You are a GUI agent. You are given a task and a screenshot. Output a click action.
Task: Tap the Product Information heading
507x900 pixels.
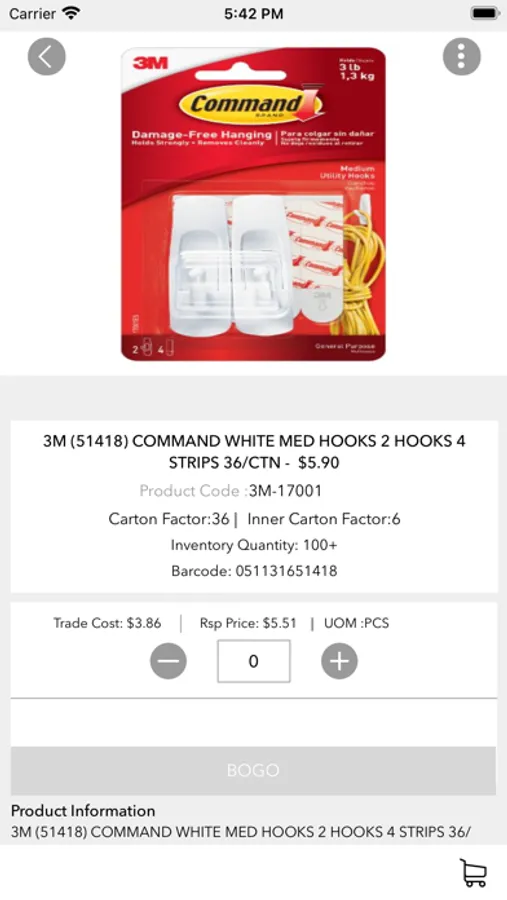(83, 810)
